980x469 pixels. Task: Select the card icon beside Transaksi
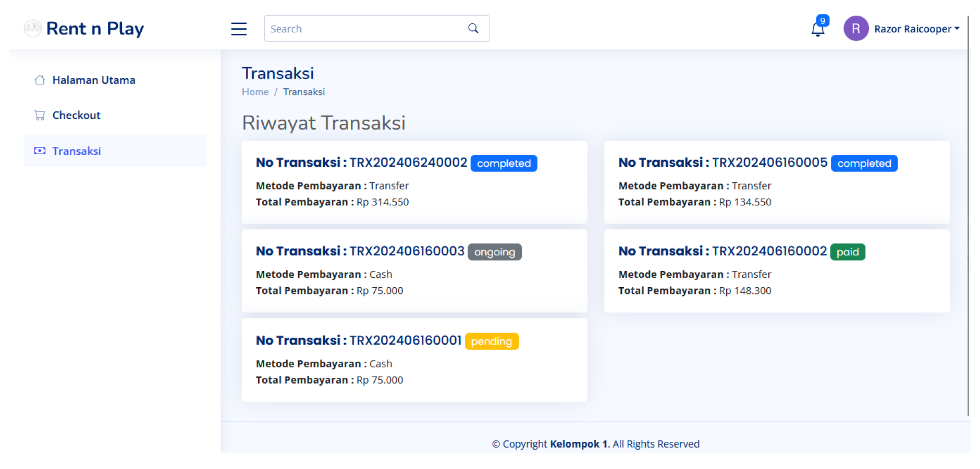[x=40, y=151]
